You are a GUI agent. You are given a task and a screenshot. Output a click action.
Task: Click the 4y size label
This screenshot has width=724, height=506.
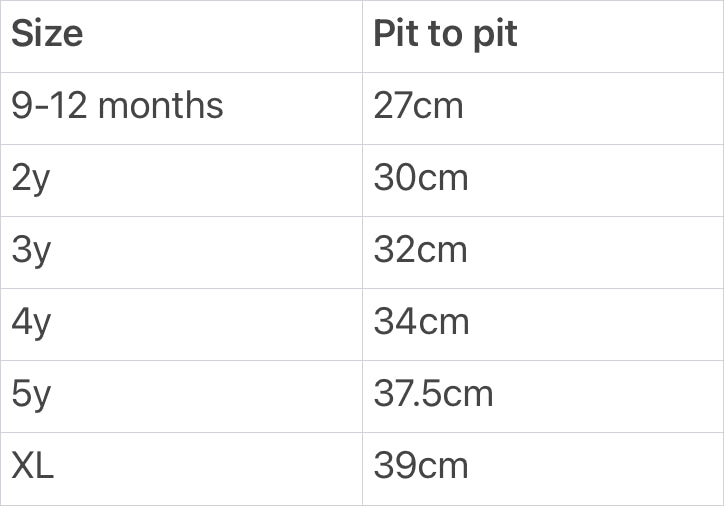point(30,323)
